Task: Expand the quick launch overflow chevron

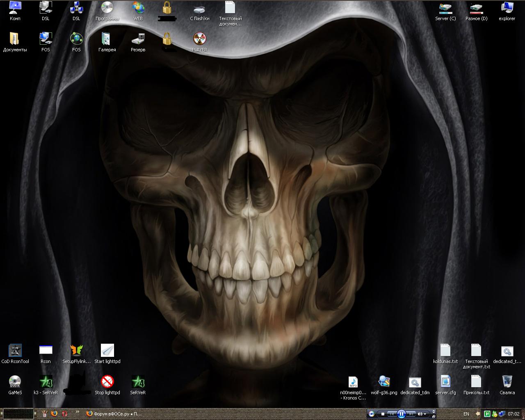Action: tap(77, 414)
